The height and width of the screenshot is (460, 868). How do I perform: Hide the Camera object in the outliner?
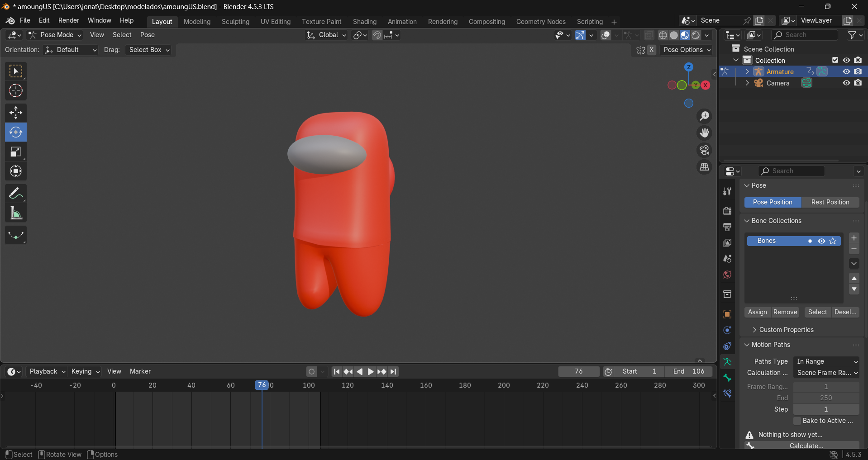click(x=846, y=83)
